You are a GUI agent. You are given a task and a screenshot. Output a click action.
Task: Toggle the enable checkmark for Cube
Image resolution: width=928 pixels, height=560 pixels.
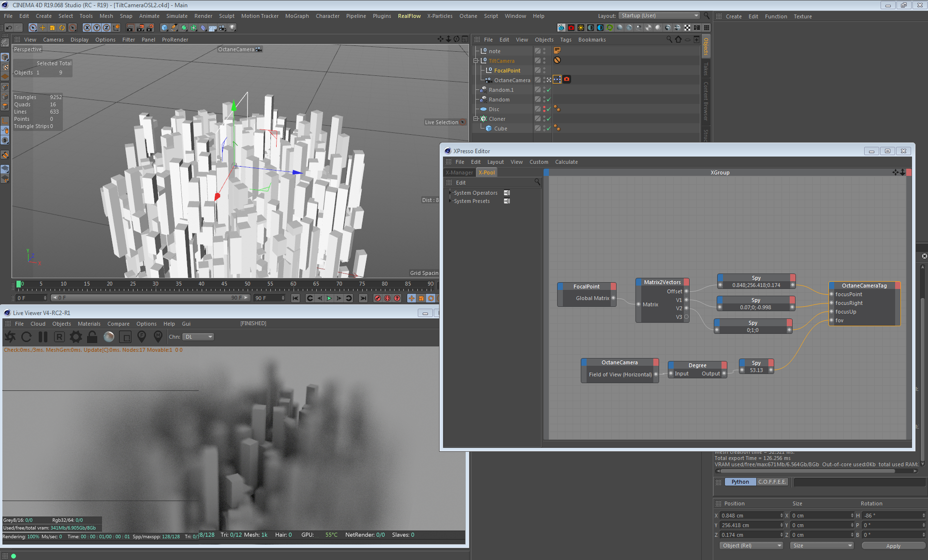pos(548,129)
